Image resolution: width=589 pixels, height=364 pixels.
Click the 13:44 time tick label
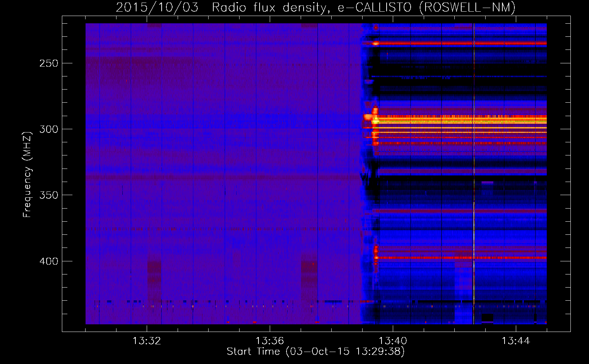pos(516,341)
